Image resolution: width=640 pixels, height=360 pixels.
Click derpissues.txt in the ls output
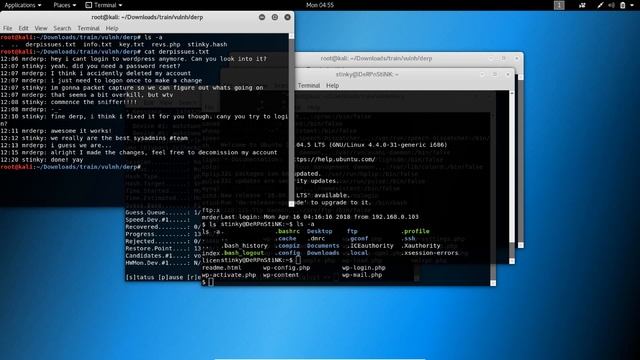50,44
